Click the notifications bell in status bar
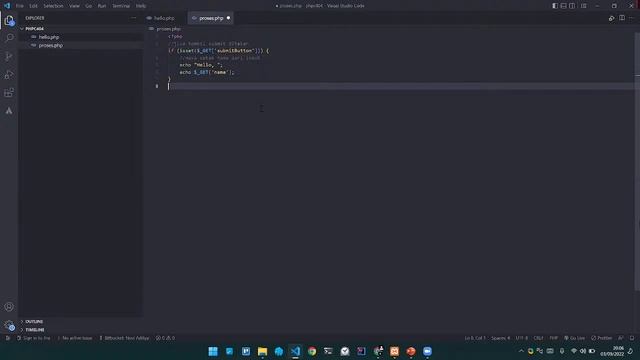640x360 pixels. tap(632, 338)
